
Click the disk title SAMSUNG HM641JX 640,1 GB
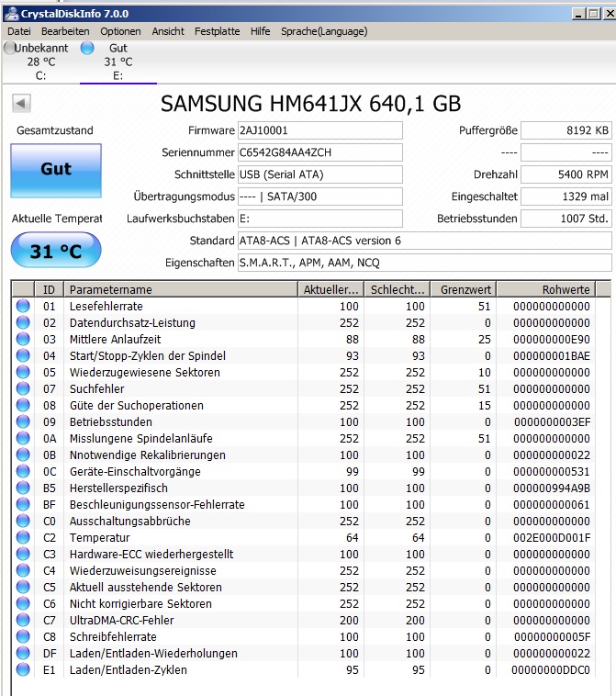point(310,104)
